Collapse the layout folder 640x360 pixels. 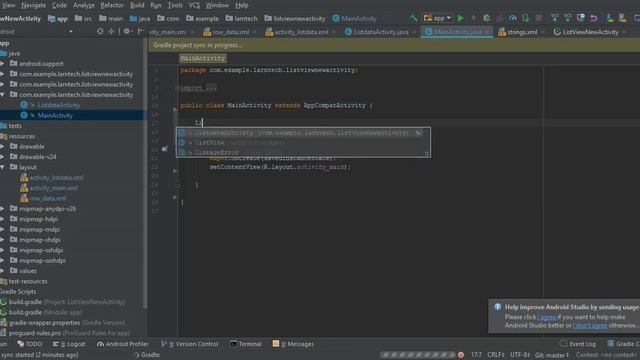click(3, 167)
